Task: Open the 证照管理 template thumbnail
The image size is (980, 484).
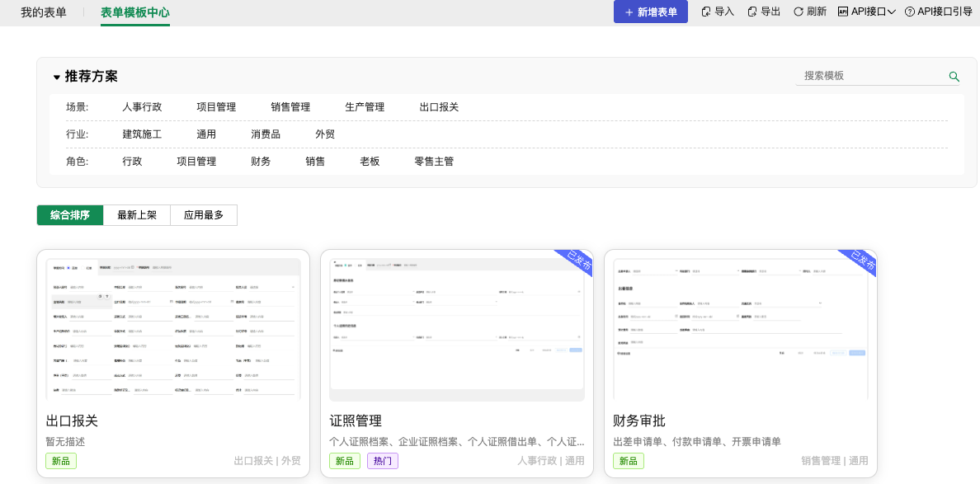Action: [x=457, y=329]
